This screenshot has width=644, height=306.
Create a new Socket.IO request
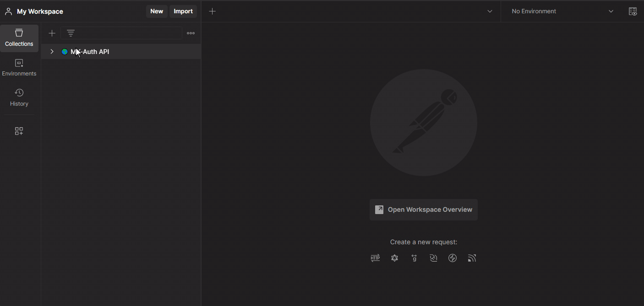[453, 258]
